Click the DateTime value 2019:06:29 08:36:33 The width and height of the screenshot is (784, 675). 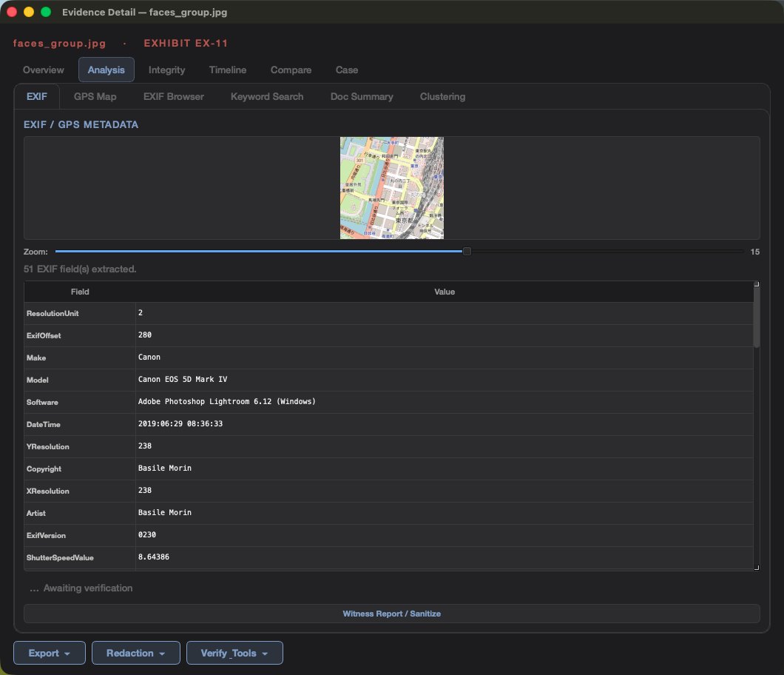pyautogui.click(x=445, y=424)
